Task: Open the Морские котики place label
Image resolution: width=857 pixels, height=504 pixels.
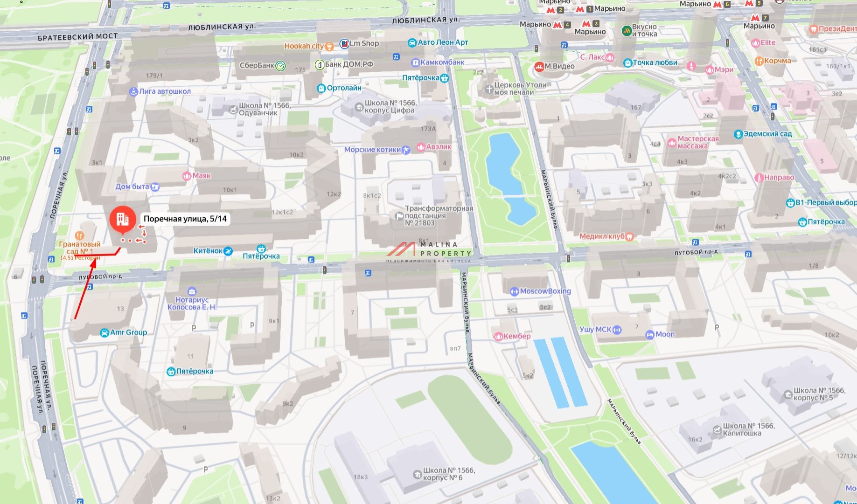Action: click(x=372, y=150)
